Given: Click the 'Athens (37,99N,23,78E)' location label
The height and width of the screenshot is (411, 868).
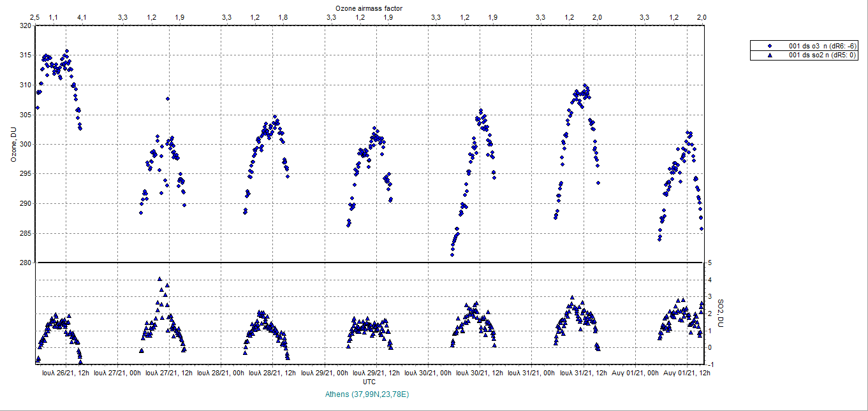Looking at the screenshot, I should [367, 394].
